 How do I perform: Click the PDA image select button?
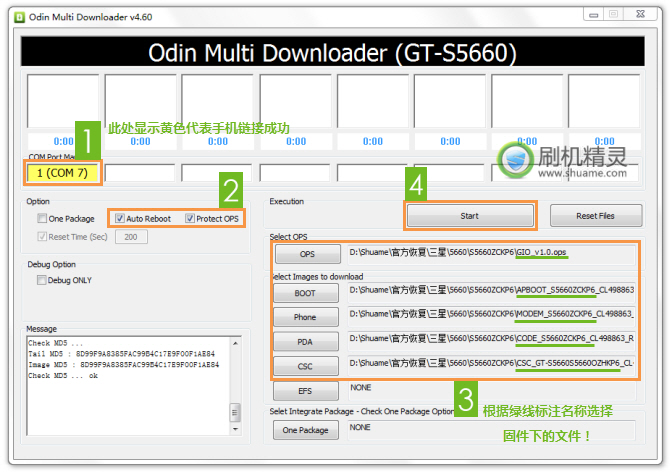pyautogui.click(x=306, y=342)
